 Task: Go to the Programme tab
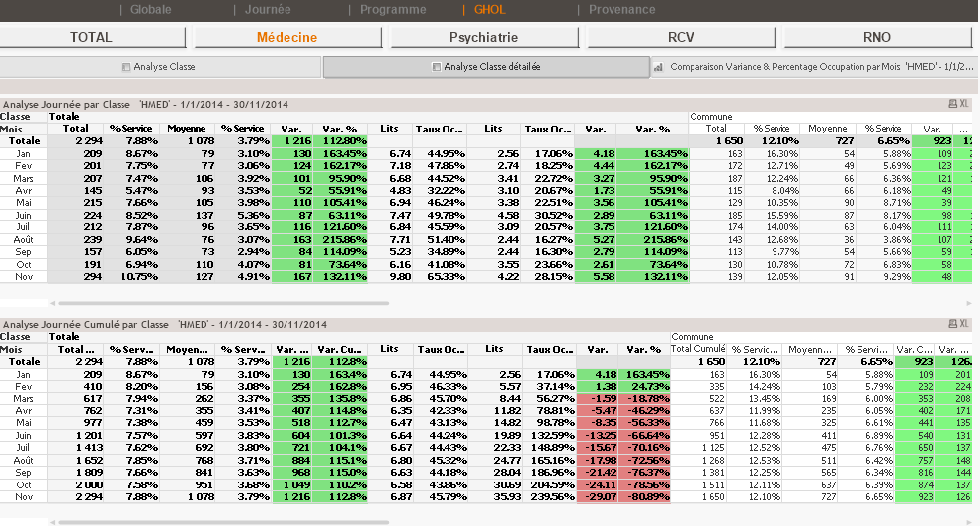pyautogui.click(x=392, y=9)
